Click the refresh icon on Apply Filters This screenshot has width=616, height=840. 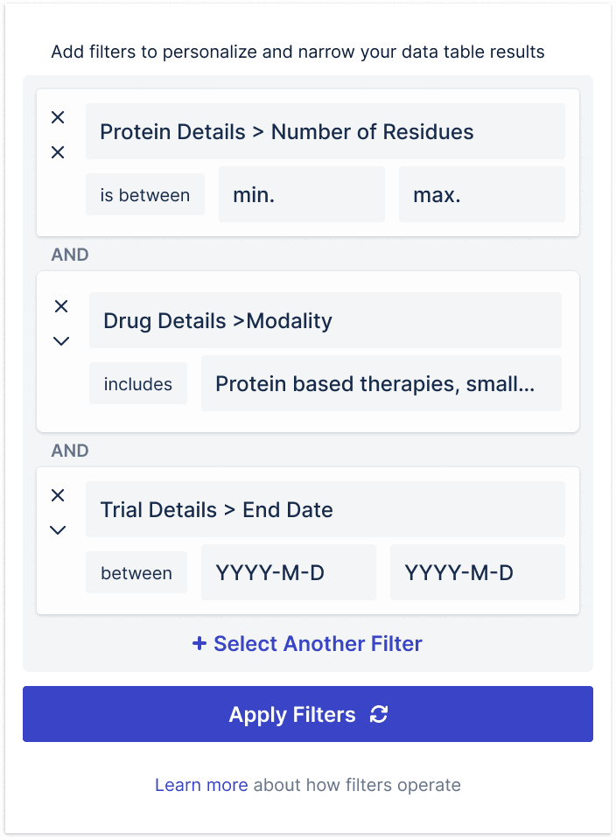tap(379, 714)
